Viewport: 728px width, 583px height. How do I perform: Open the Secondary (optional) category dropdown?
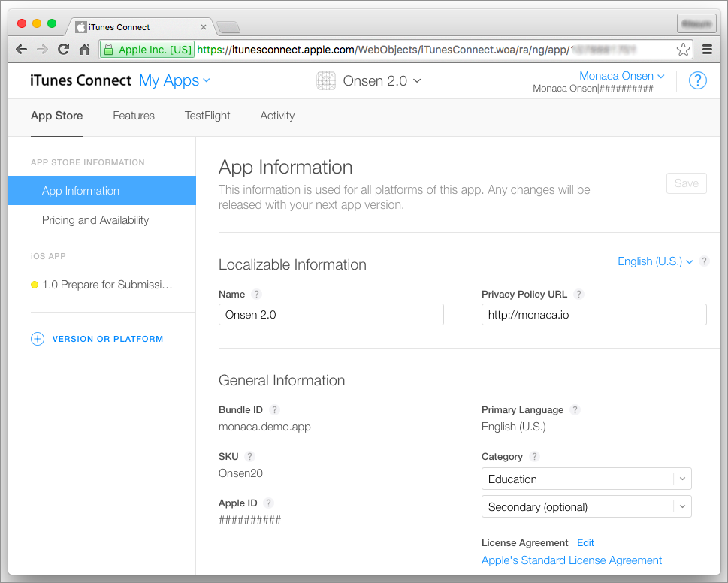(587, 506)
